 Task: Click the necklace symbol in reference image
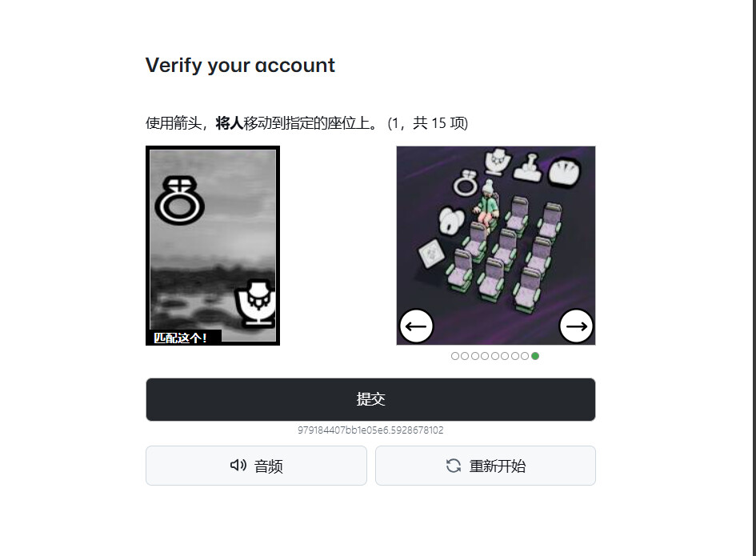(x=255, y=303)
